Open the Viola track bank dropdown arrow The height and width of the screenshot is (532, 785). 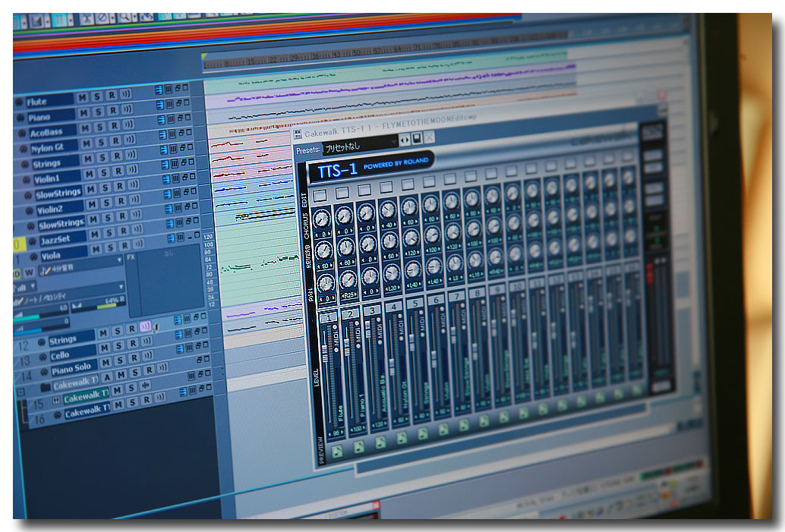point(121,287)
